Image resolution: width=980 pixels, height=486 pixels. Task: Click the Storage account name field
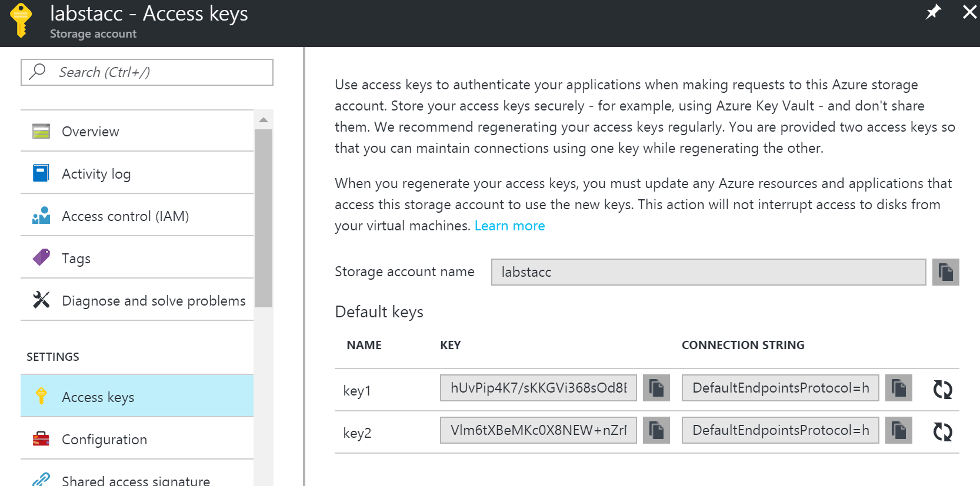[x=708, y=272]
